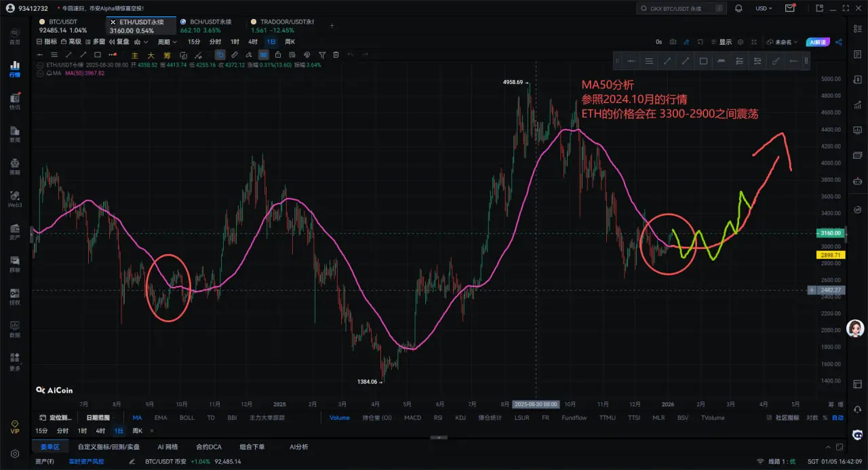This screenshot has width=868, height=470.
Task: Click the 日期范围 date range button
Action: pos(98,418)
